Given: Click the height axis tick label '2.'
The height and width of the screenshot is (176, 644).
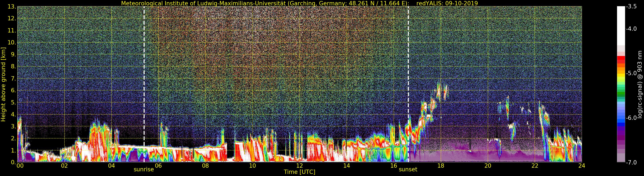Looking at the screenshot, I should 13,138.
